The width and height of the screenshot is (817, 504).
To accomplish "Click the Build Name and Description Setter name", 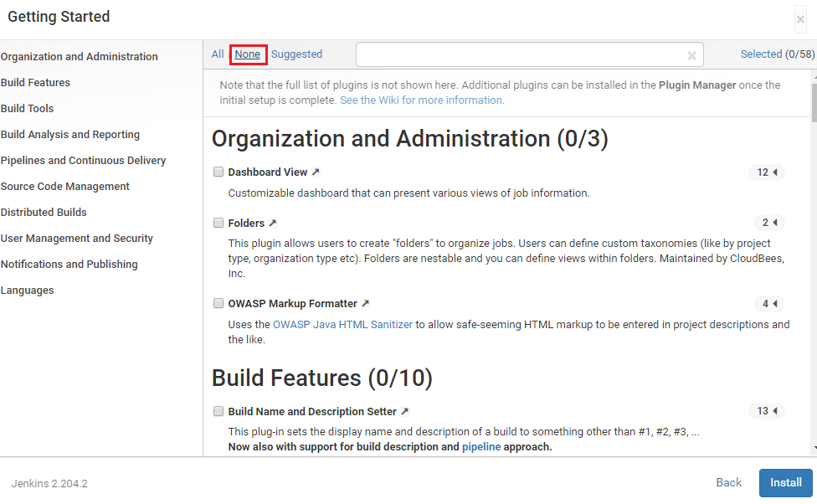I will (x=312, y=411).
